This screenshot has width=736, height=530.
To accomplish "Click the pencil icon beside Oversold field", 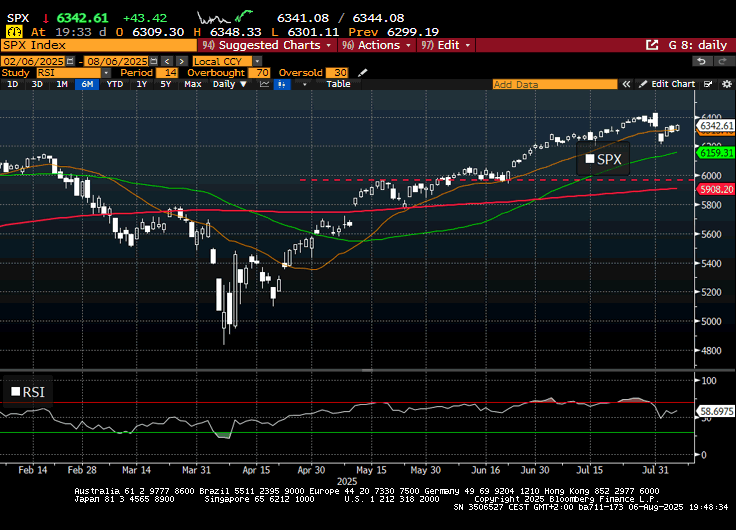I will (x=362, y=73).
